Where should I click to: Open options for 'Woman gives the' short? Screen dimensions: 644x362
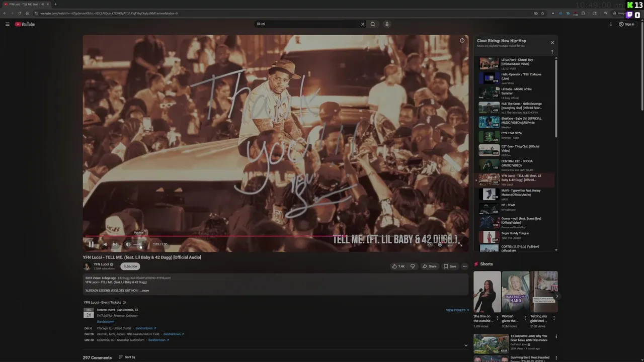tap(526, 318)
